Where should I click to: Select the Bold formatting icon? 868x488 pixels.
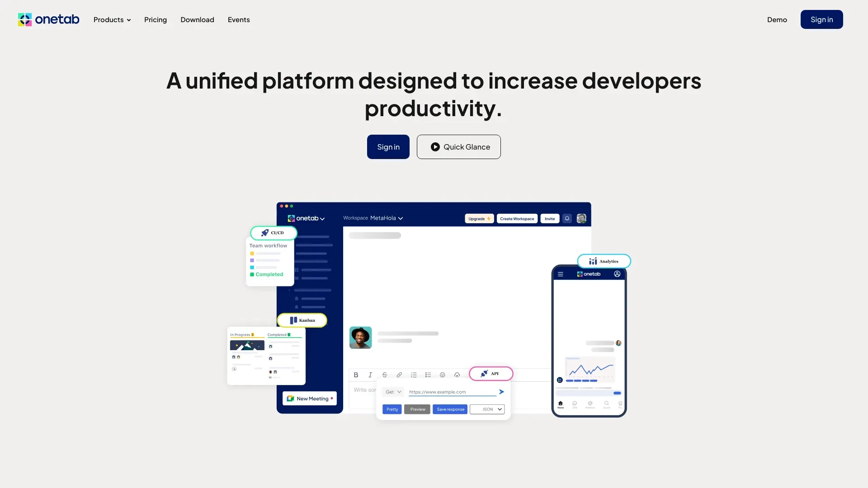click(x=356, y=374)
